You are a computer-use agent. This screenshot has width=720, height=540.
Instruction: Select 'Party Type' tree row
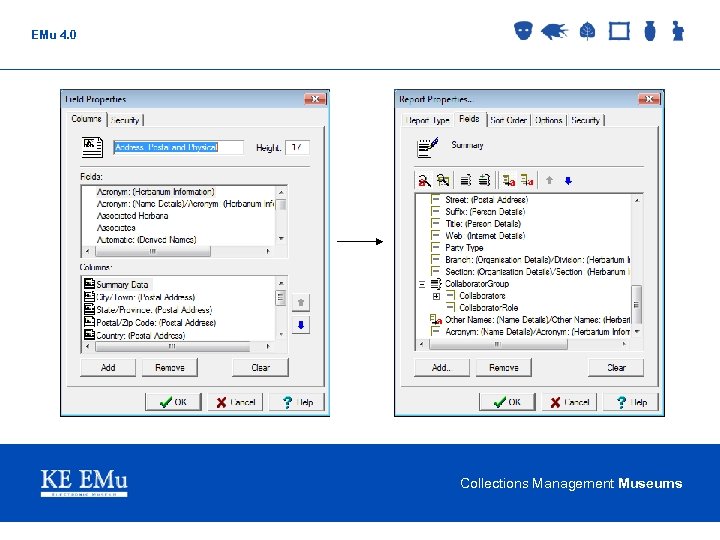pyautogui.click(x=464, y=248)
